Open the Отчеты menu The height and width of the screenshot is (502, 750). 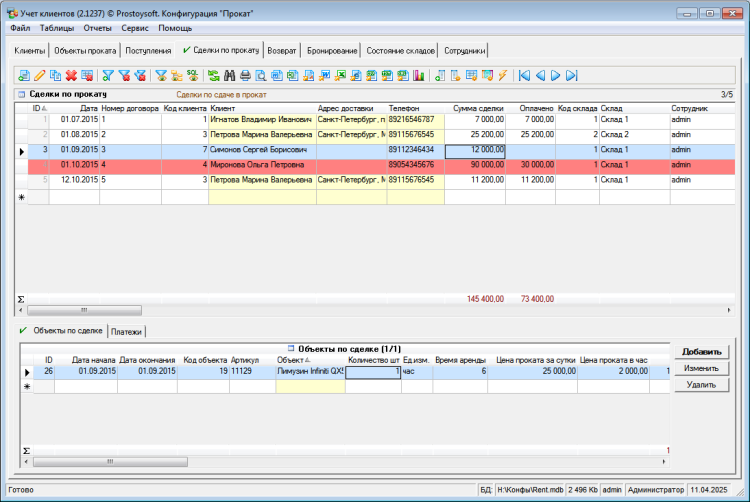97,28
